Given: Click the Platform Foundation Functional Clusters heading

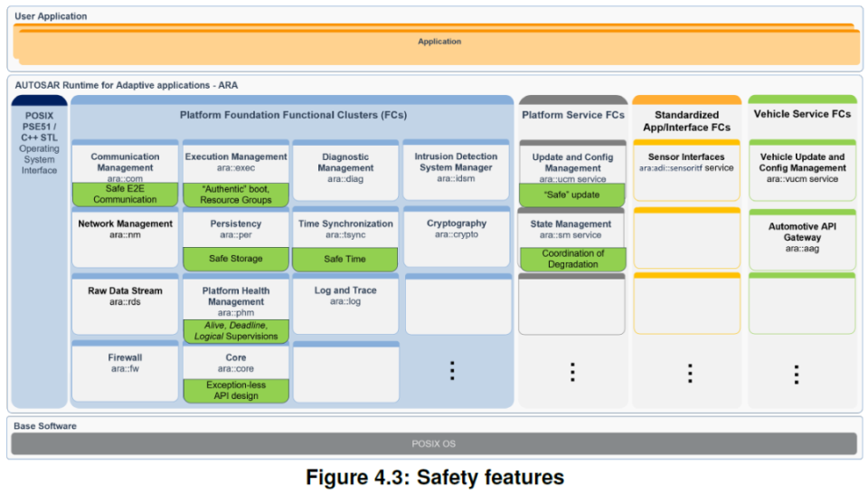Looking at the screenshot, I should point(293,115).
